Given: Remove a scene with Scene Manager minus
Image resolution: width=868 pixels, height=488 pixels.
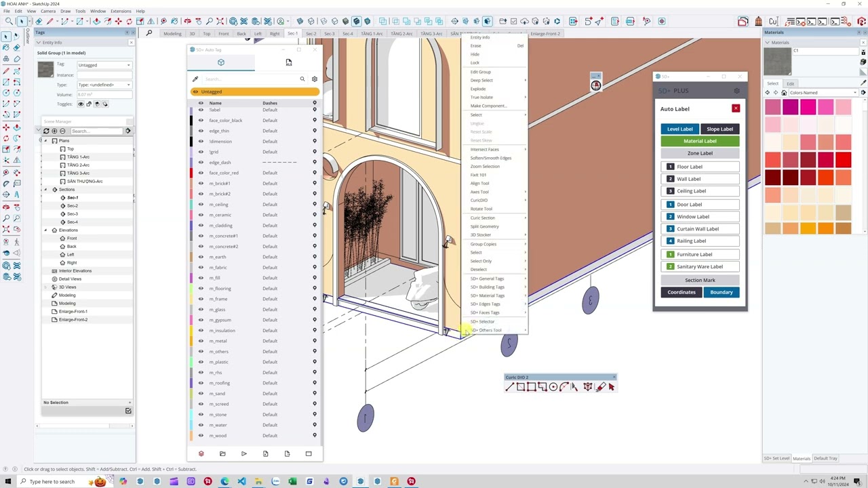Looking at the screenshot, I should pyautogui.click(x=62, y=131).
